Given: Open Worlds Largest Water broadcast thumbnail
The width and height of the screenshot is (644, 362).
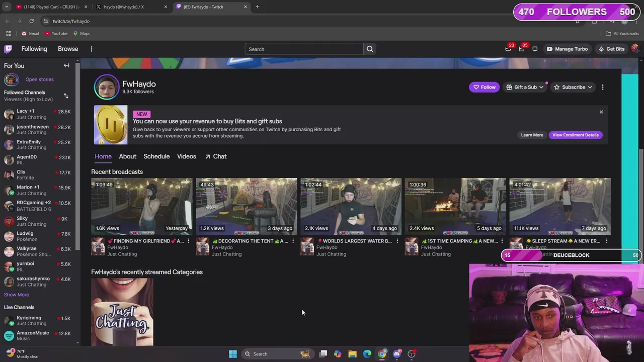Looking at the screenshot, I should [x=351, y=206].
